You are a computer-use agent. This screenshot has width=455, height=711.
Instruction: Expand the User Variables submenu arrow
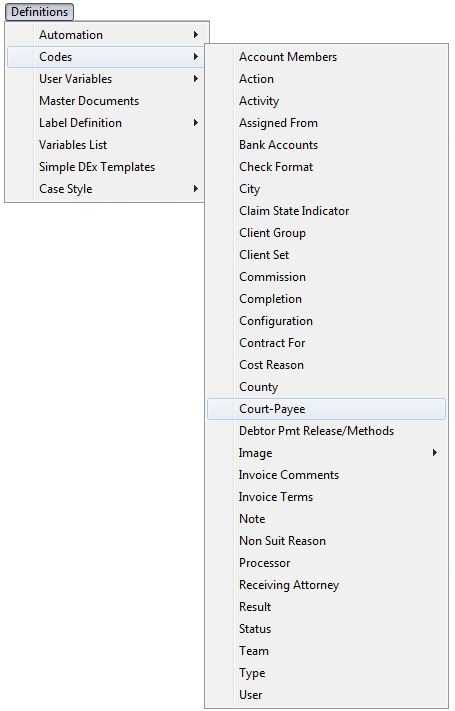click(x=196, y=78)
